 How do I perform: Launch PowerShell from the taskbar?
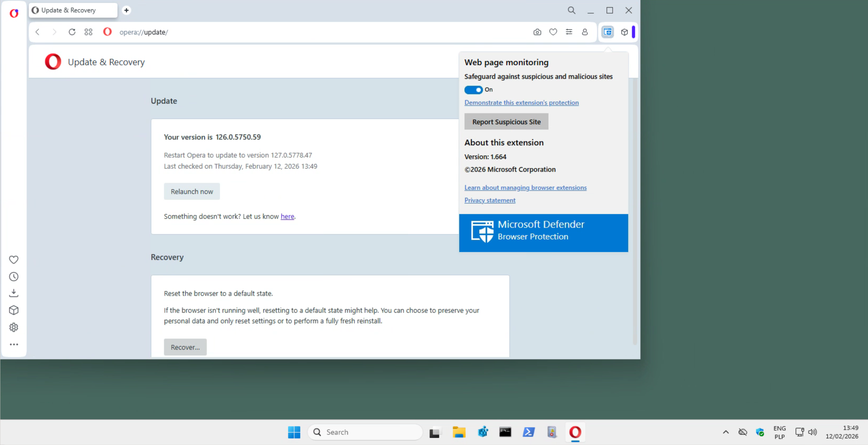[528, 432]
